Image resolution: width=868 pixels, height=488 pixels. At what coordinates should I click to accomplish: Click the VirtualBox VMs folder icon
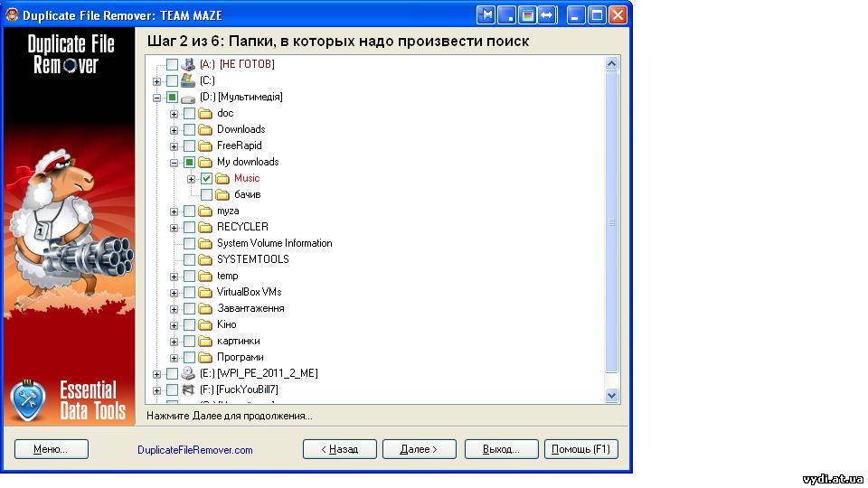tap(205, 292)
